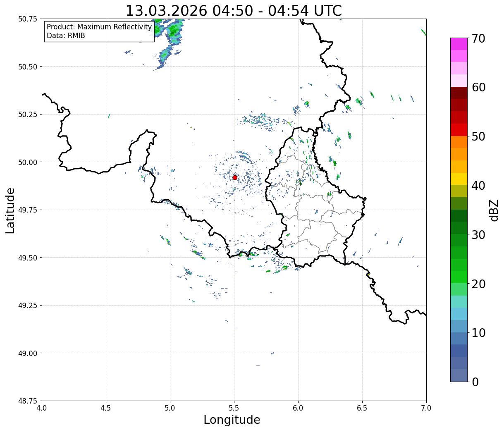This screenshot has width=504, height=430.
Task: Click the magenta top colorbar swatch
Action: point(459,44)
